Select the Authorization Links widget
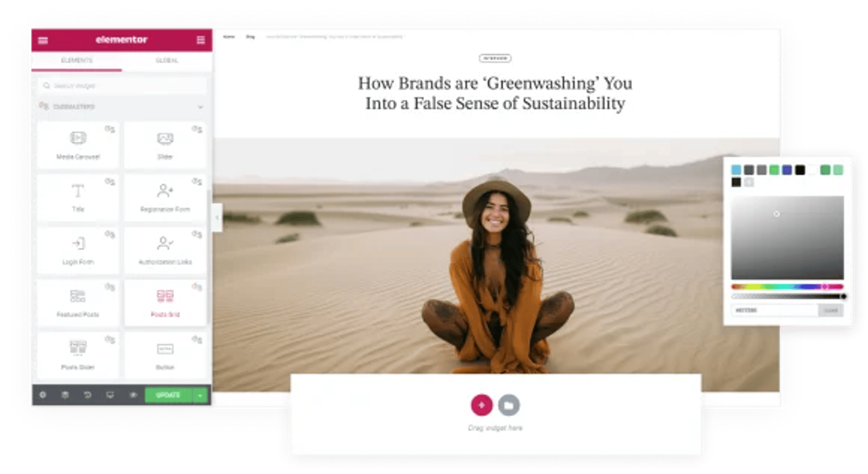 click(x=165, y=250)
